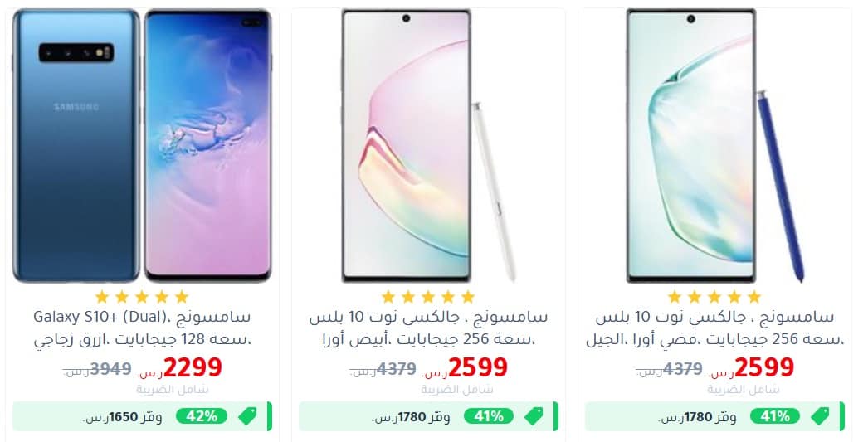The image size is (868, 442).
Task: Click the green tag icon on Galaxy S10+ card
Action: point(247,416)
